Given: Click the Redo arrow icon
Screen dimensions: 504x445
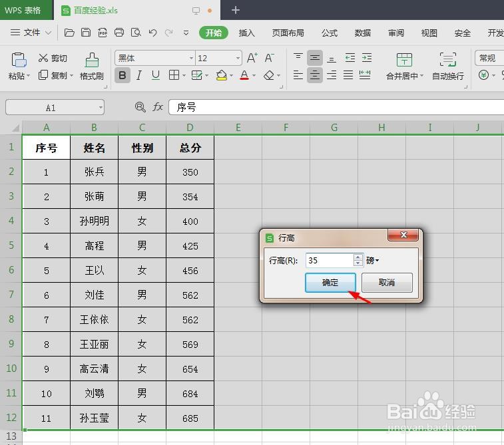Looking at the screenshot, I should (x=168, y=33).
